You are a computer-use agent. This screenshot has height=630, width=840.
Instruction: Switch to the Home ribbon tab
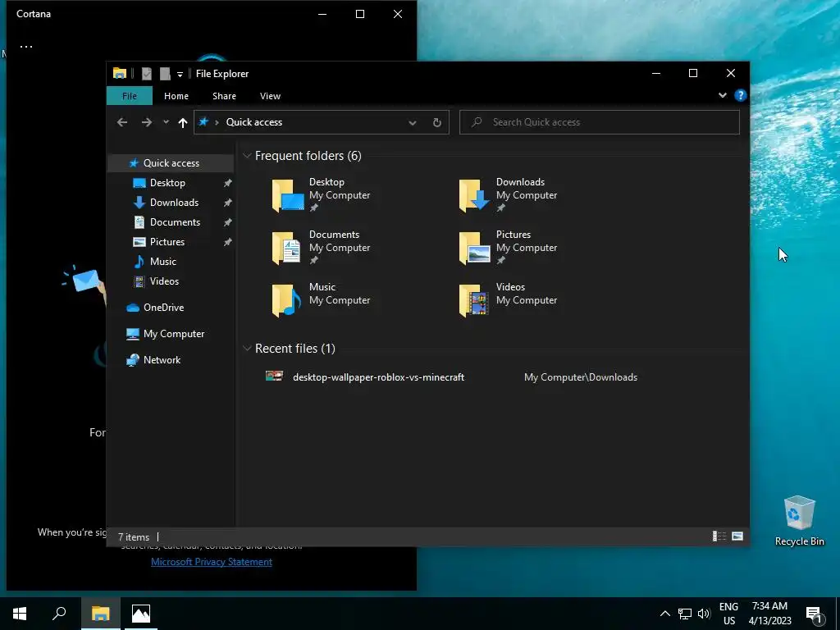click(x=176, y=96)
